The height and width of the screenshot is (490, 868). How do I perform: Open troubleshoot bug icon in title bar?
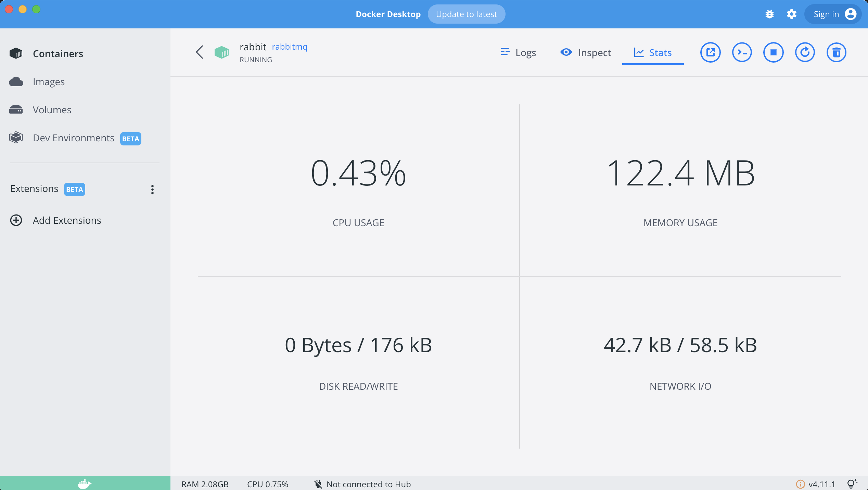click(x=769, y=14)
